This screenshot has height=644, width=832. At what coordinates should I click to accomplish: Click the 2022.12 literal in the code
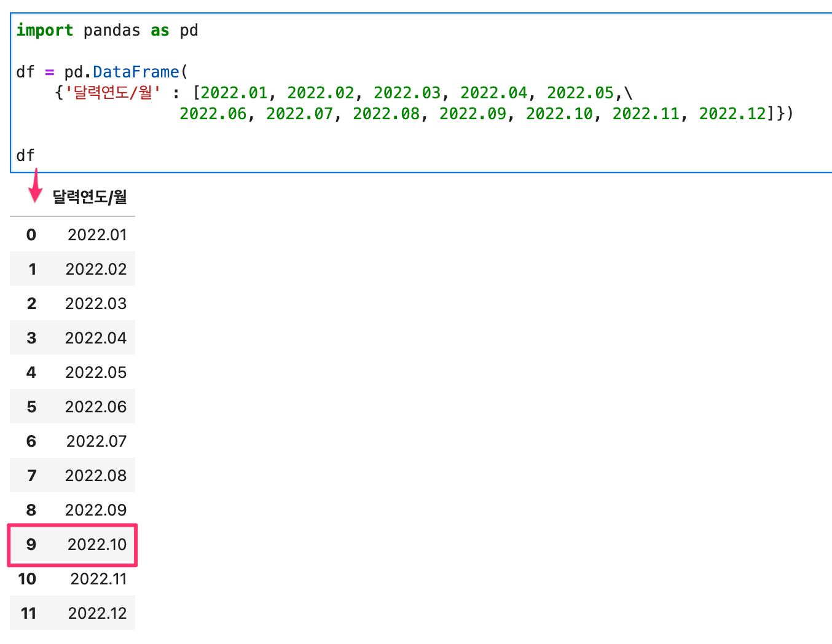tap(732, 114)
